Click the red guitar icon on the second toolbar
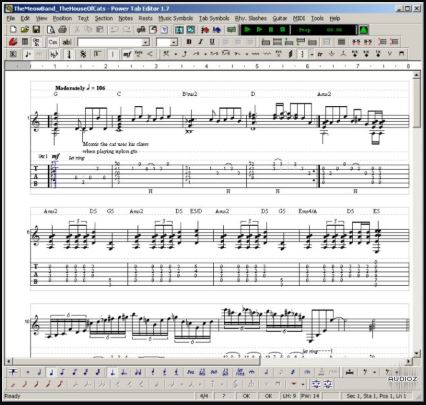Image resolution: width=426 pixels, height=405 pixels. click(x=13, y=42)
